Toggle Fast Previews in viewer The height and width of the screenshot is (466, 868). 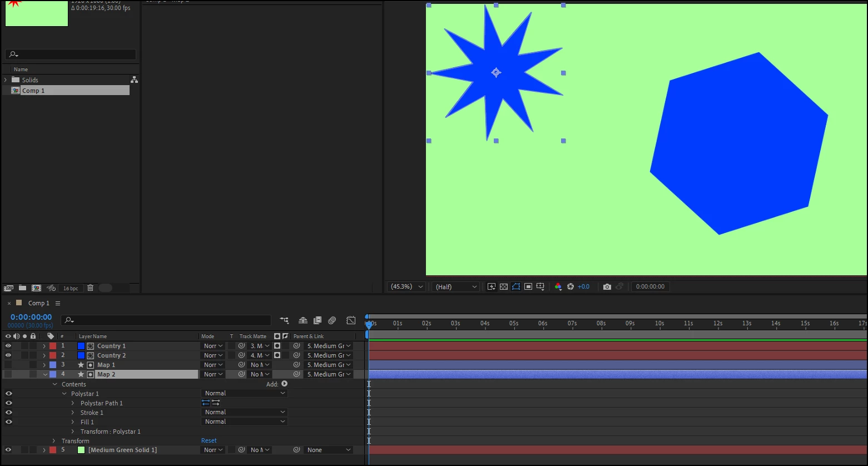[492, 286]
